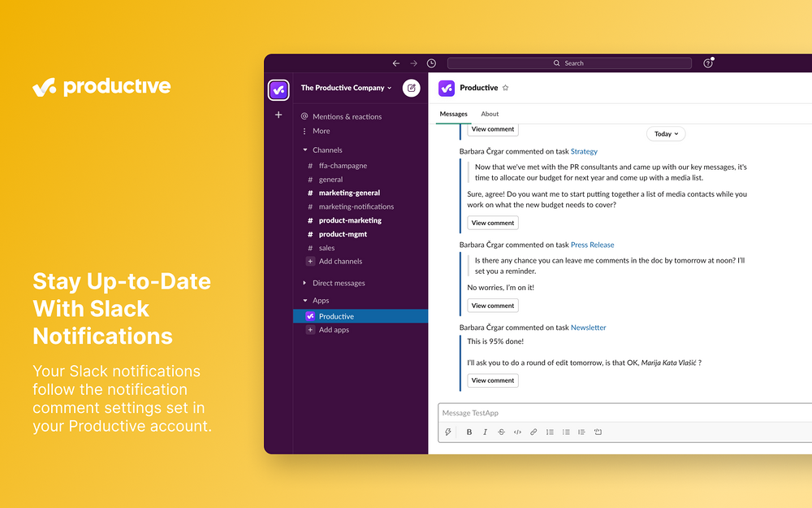Open the marketing-general channel
Viewport: 812px width, 508px height.
pyautogui.click(x=349, y=193)
